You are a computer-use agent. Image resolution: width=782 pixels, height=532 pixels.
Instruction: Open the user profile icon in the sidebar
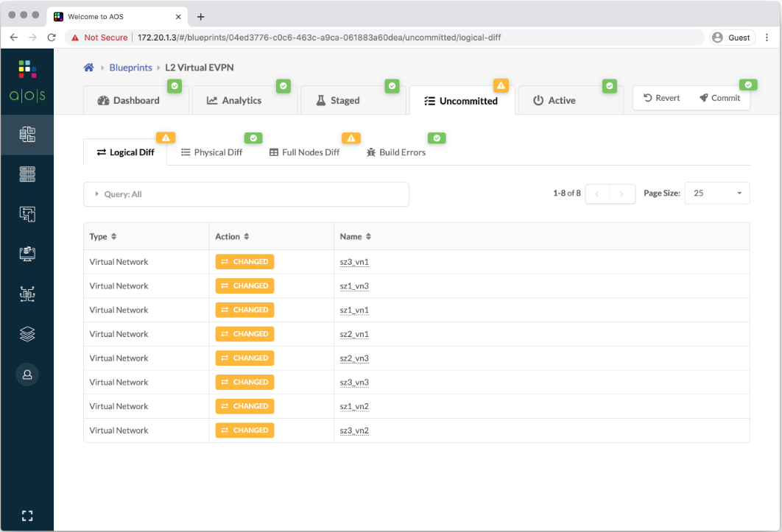(x=27, y=375)
